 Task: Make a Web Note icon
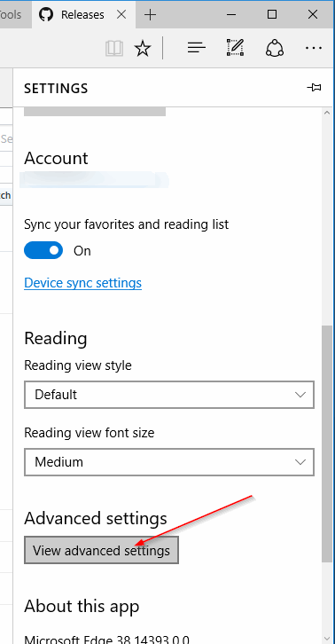pos(236,48)
